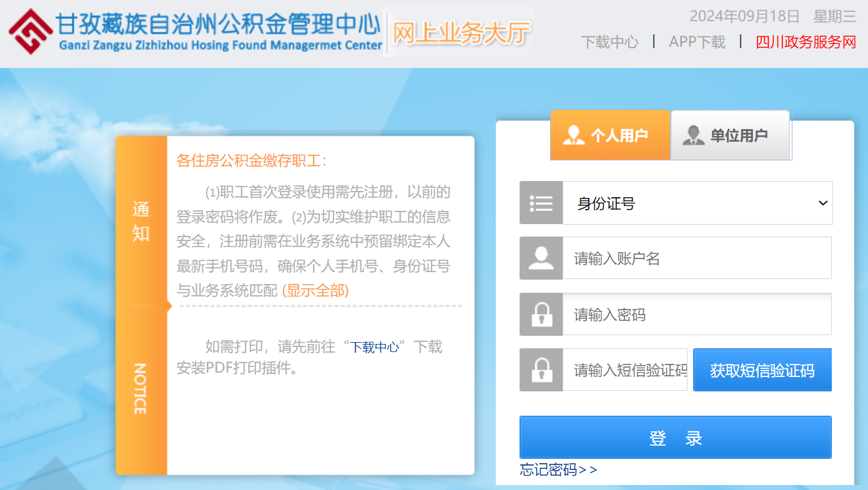Image resolution: width=868 pixels, height=490 pixels.
Task: Select the NOTICE side tab
Action: coord(141,389)
